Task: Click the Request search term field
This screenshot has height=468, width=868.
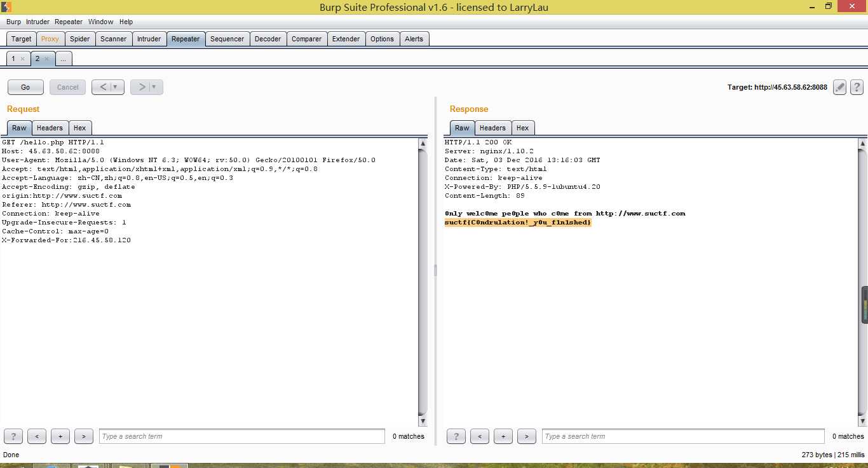Action: pos(242,436)
